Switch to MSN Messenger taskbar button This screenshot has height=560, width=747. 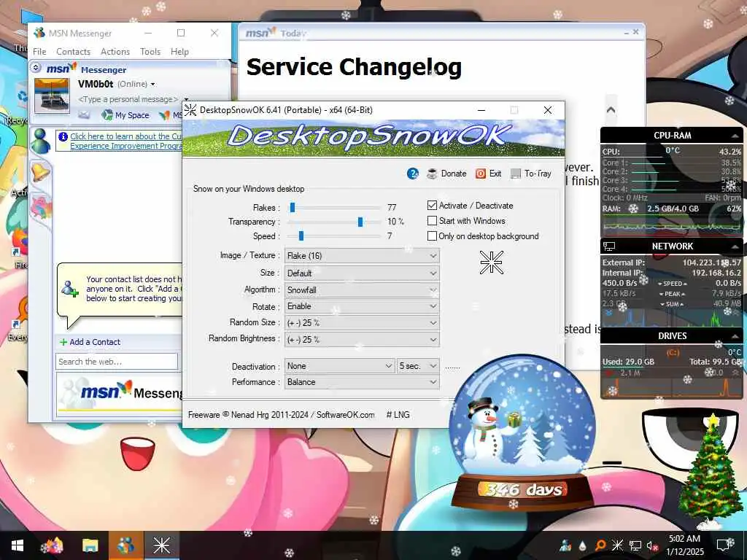(125, 545)
